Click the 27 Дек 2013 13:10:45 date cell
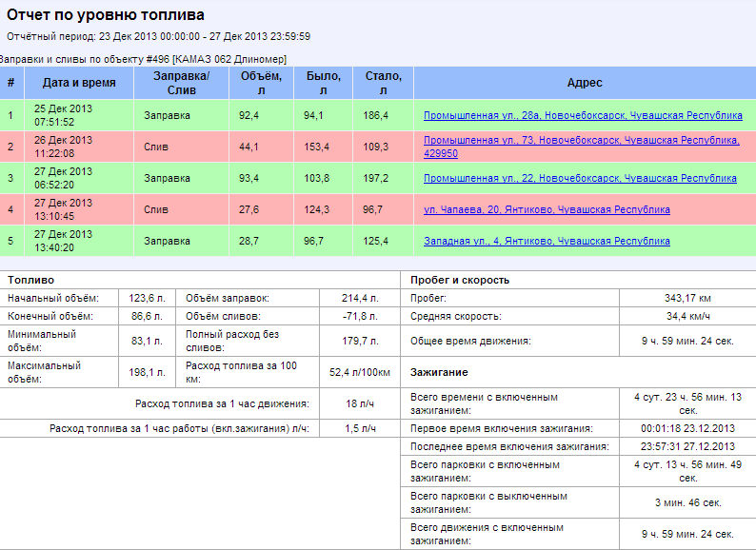The image size is (756, 550). coord(63,209)
